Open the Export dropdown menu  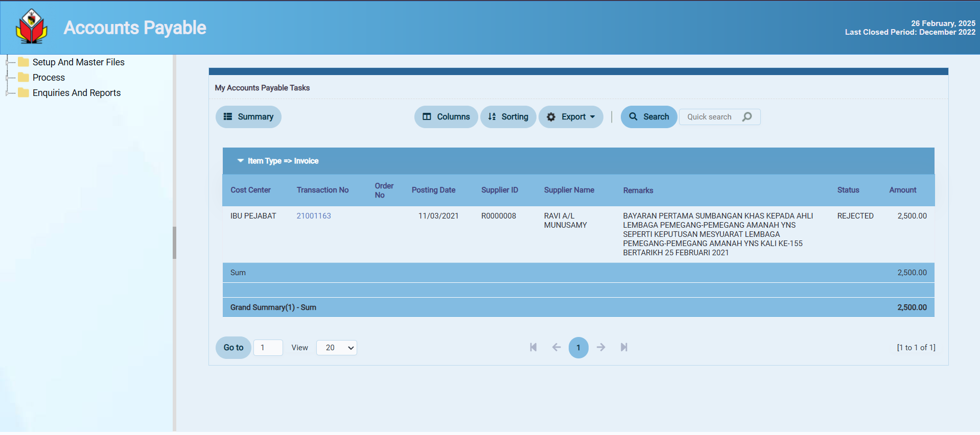[571, 117]
